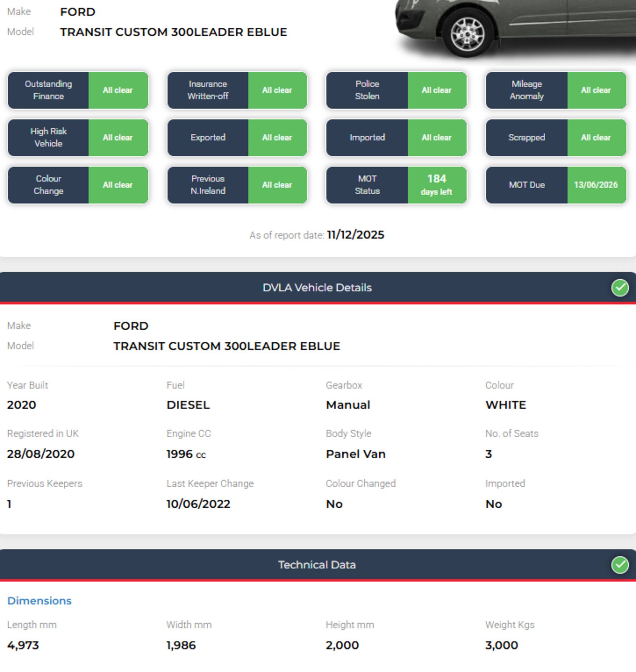
Task: Toggle the Imported status panel
Action: (397, 138)
